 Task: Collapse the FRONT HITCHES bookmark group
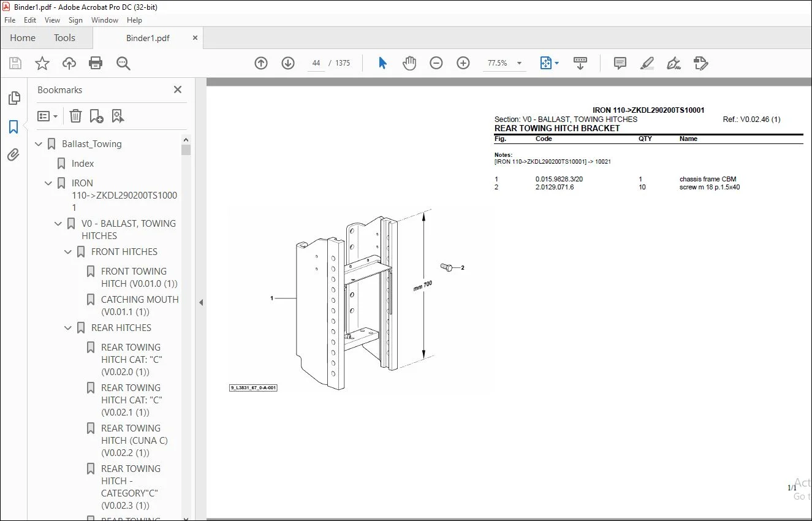(x=69, y=252)
